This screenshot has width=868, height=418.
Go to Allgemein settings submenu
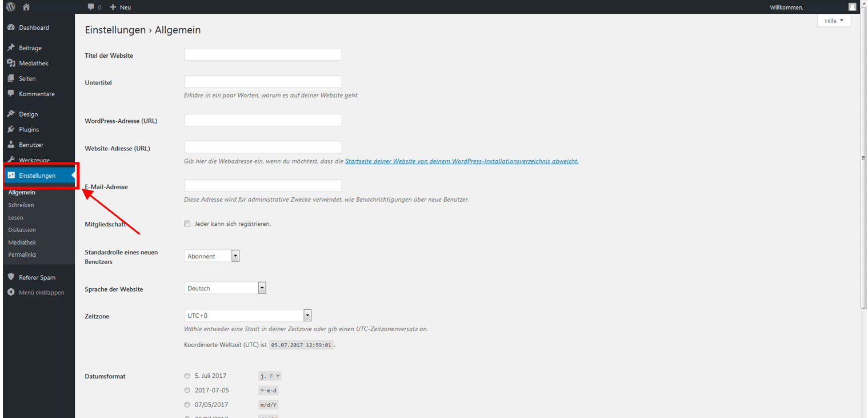(22, 193)
